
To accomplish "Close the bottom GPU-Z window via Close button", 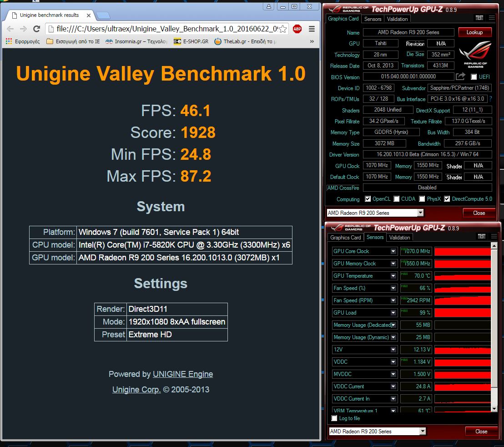I will (481, 431).
